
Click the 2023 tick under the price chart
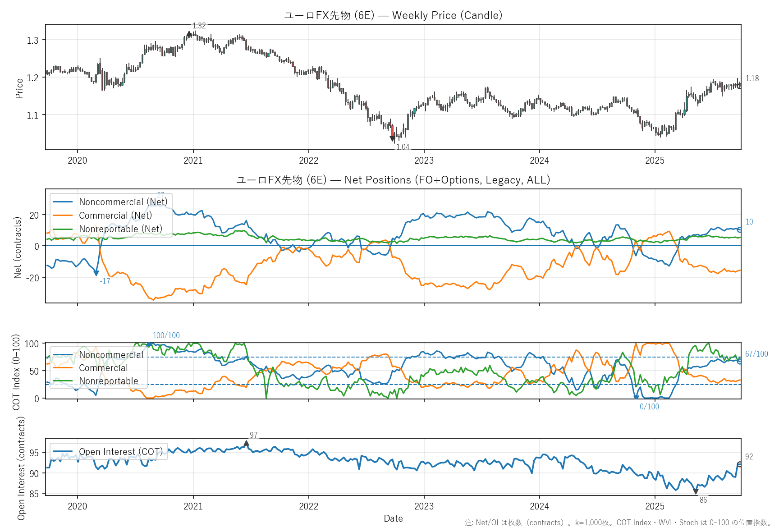point(424,161)
